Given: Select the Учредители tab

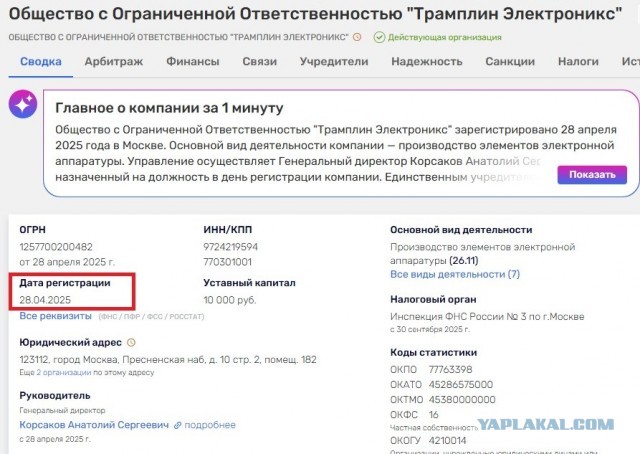Looking at the screenshot, I should coord(334,62).
